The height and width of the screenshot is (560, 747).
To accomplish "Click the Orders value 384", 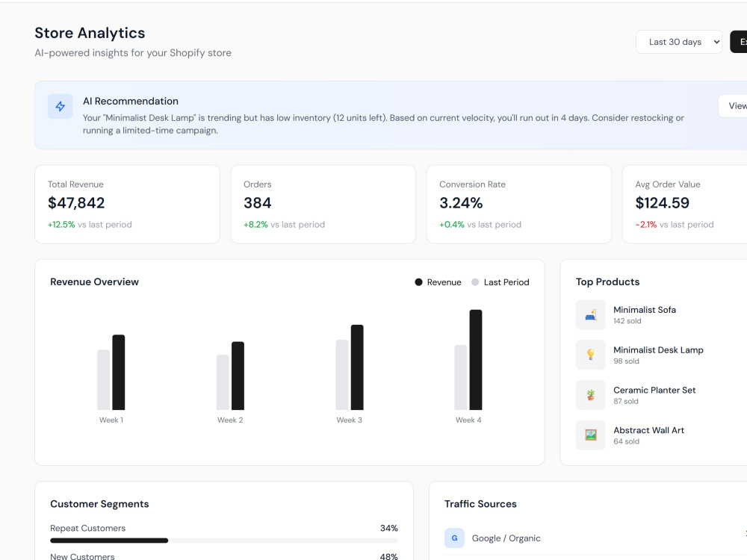I will tap(257, 203).
